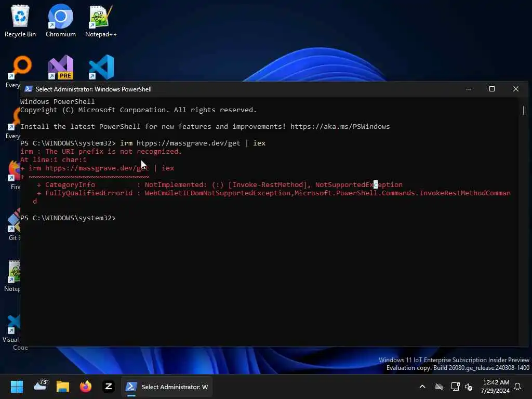Open the Windows Start menu
This screenshot has height=399, width=532.
pyautogui.click(x=17, y=387)
